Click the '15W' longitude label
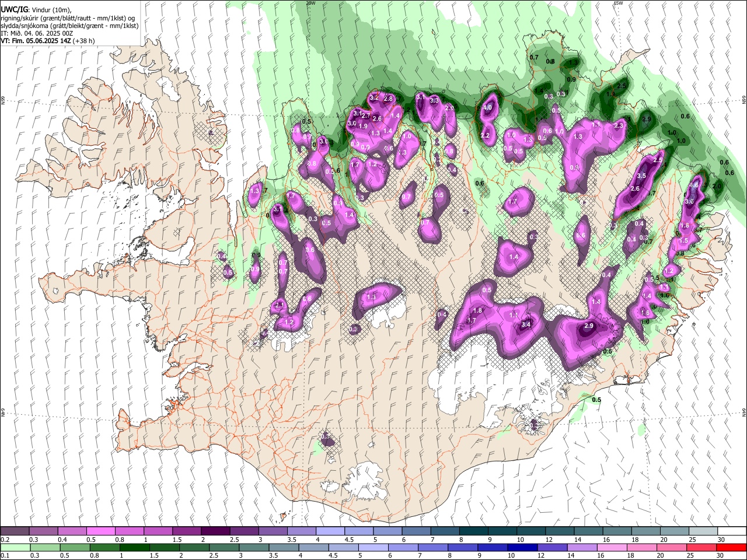The height and width of the screenshot is (560, 747). 619,3
